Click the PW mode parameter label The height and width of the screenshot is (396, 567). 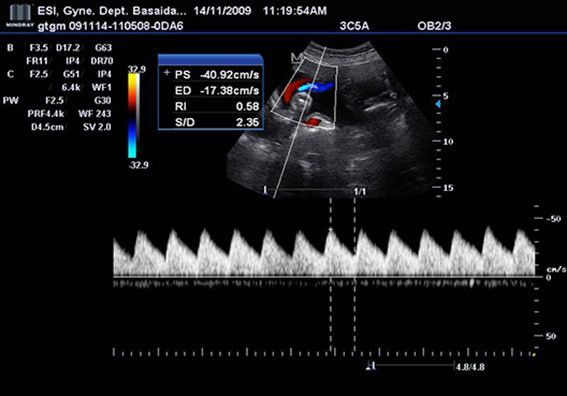(10, 101)
